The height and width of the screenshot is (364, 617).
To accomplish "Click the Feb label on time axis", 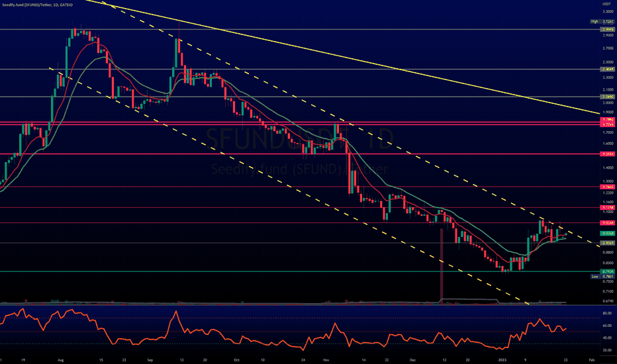I will coord(591,359).
